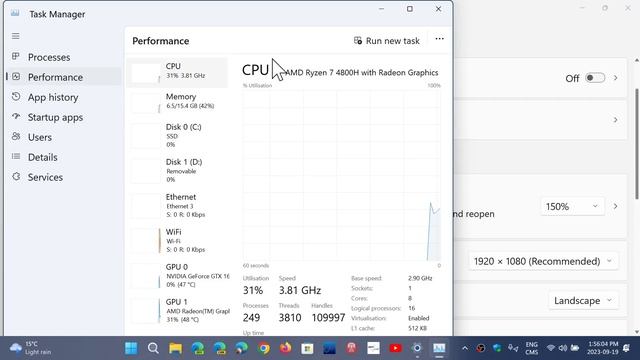This screenshot has width=640, height=360.
Task: Click the 109997 handles value
Action: coord(328,318)
